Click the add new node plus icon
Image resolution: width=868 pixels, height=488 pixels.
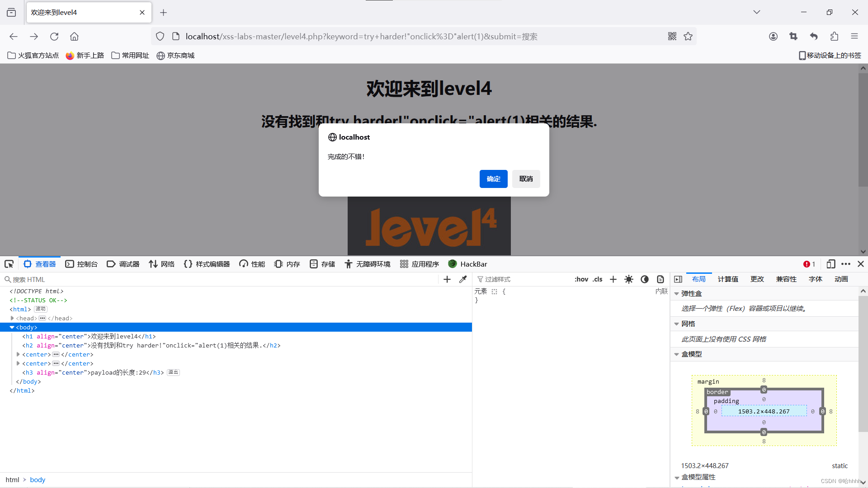pos(447,279)
